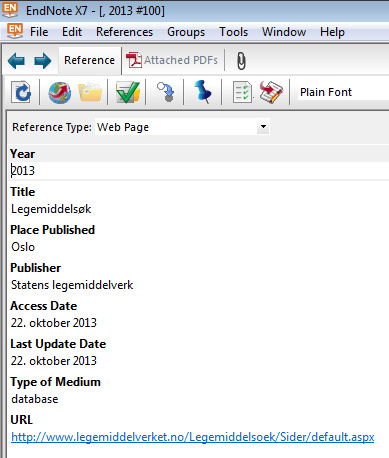Click the Publisher value Statens legemiddelverk

72,285
